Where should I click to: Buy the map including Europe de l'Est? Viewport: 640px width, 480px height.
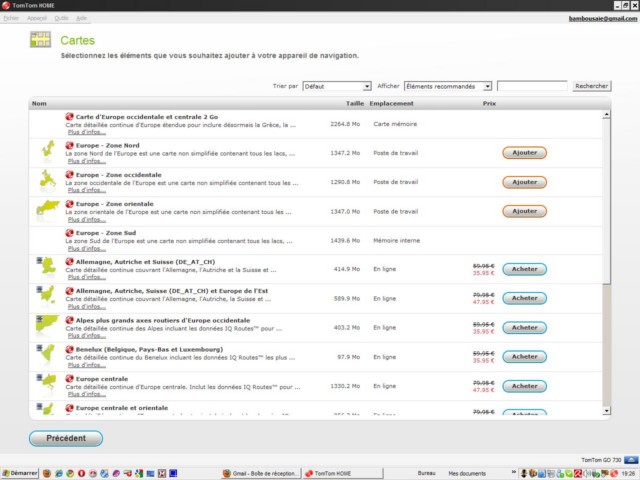[x=524, y=298]
